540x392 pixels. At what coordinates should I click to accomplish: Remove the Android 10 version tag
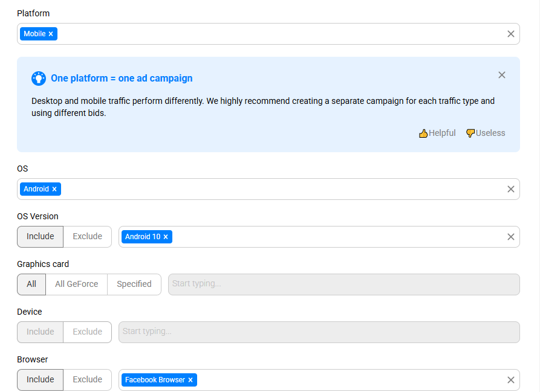coord(166,237)
